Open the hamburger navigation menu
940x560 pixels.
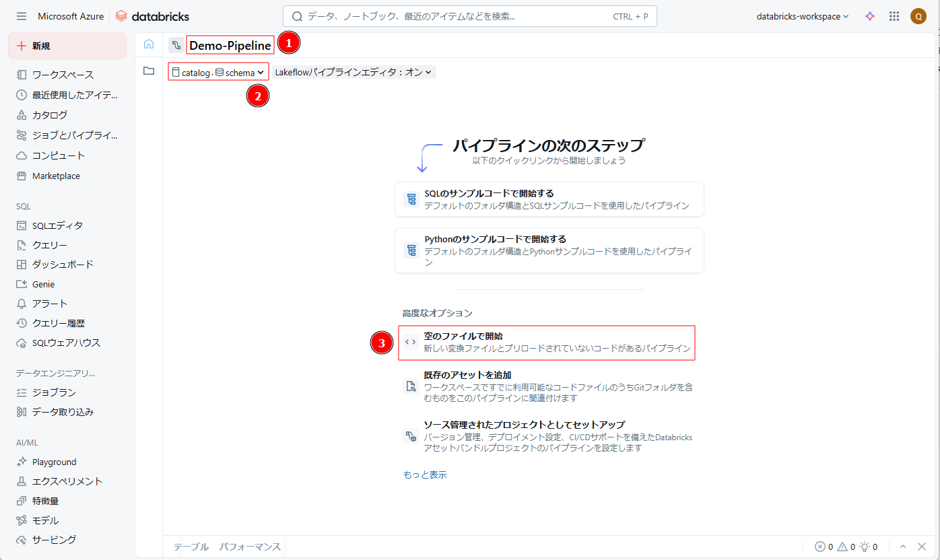tap(22, 16)
